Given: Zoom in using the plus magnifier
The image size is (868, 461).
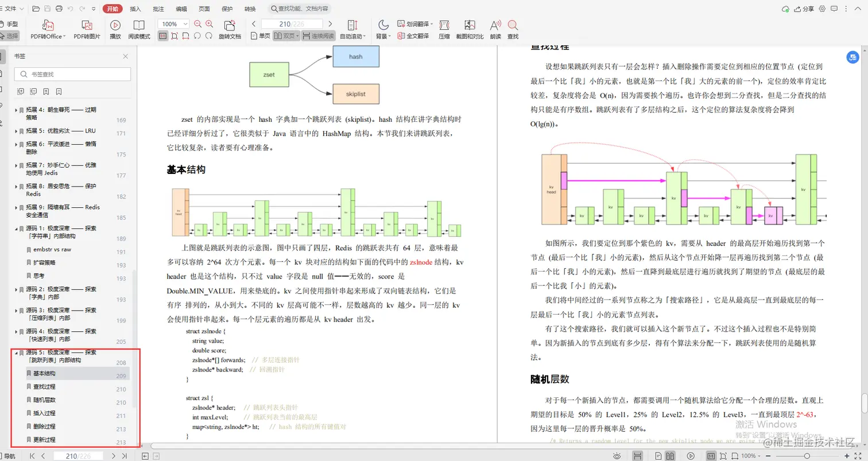Looking at the screenshot, I should [210, 24].
